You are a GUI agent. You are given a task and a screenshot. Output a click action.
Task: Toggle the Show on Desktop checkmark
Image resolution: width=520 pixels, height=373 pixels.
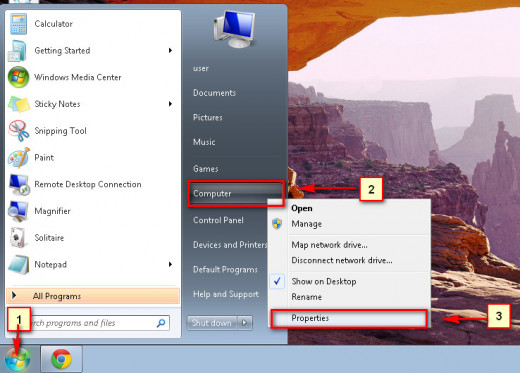(x=277, y=282)
